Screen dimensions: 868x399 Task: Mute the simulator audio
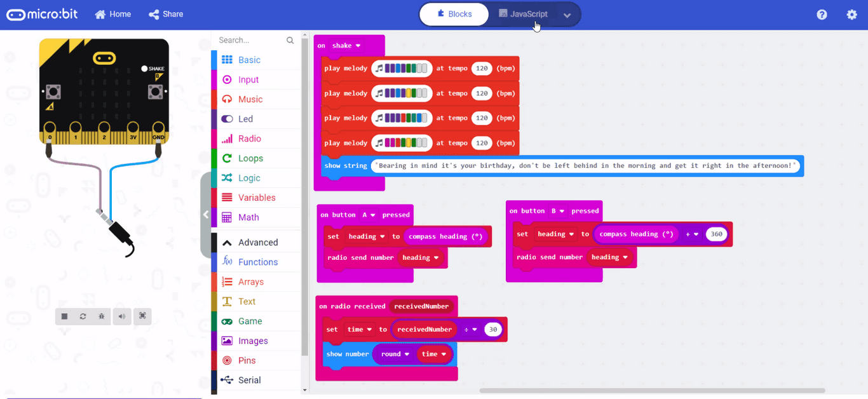(x=121, y=316)
